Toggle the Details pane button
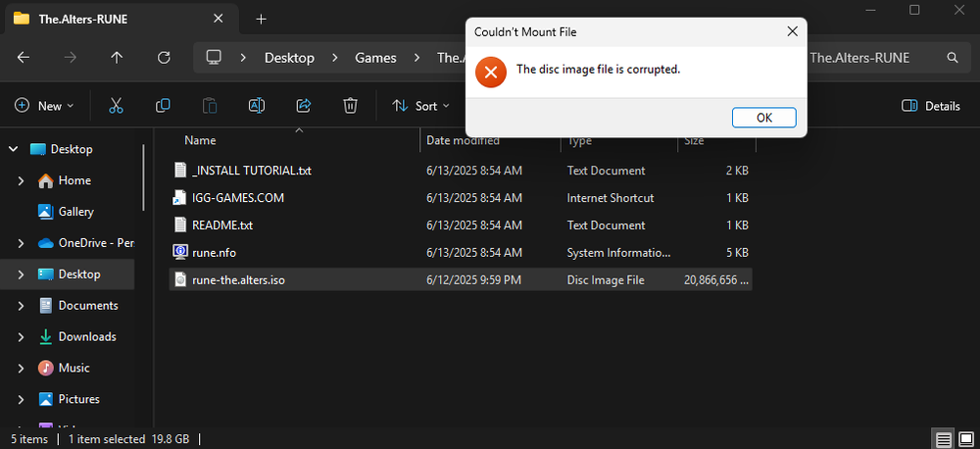This screenshot has width=980, height=449. (931, 106)
